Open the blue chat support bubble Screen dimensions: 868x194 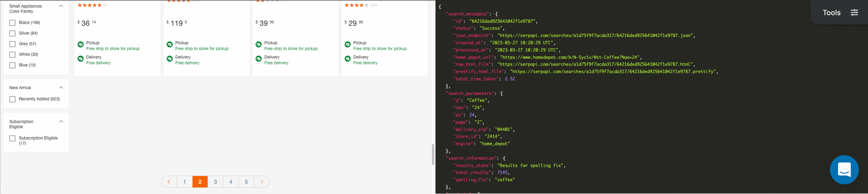coord(844,170)
